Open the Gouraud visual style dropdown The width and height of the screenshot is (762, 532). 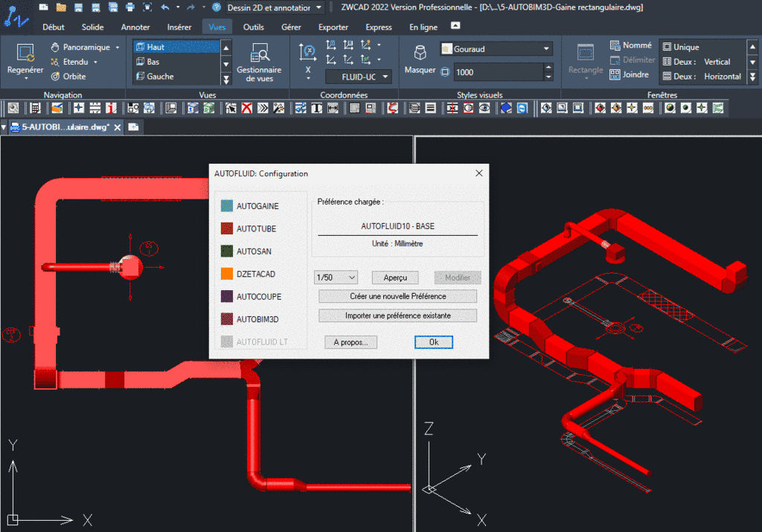(547, 49)
